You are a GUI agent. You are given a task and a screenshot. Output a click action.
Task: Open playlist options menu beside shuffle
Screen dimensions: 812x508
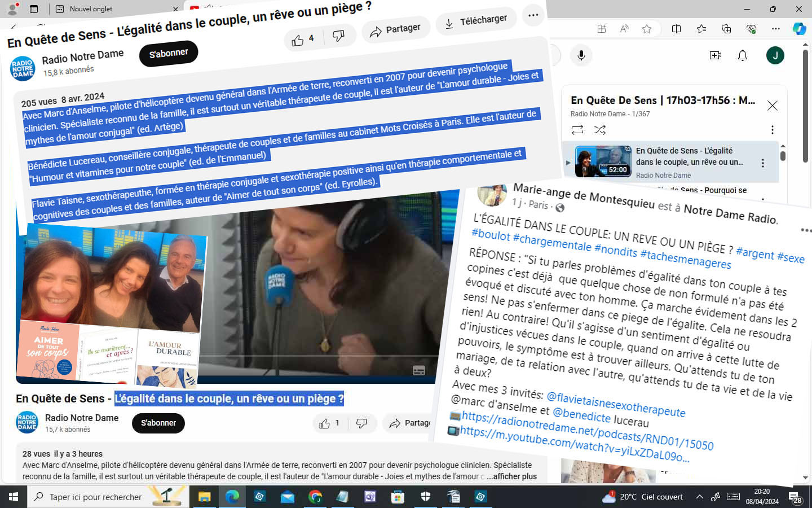click(x=773, y=130)
